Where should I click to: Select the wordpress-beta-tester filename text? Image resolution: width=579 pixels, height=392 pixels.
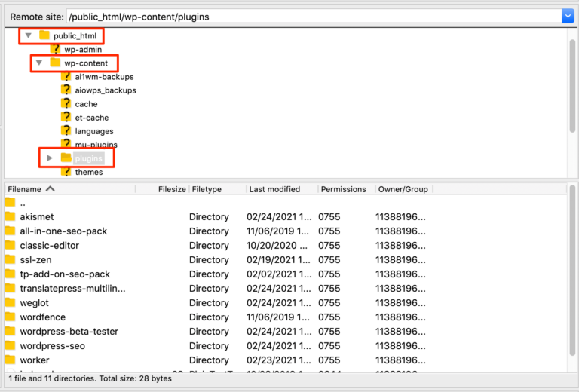click(x=69, y=332)
